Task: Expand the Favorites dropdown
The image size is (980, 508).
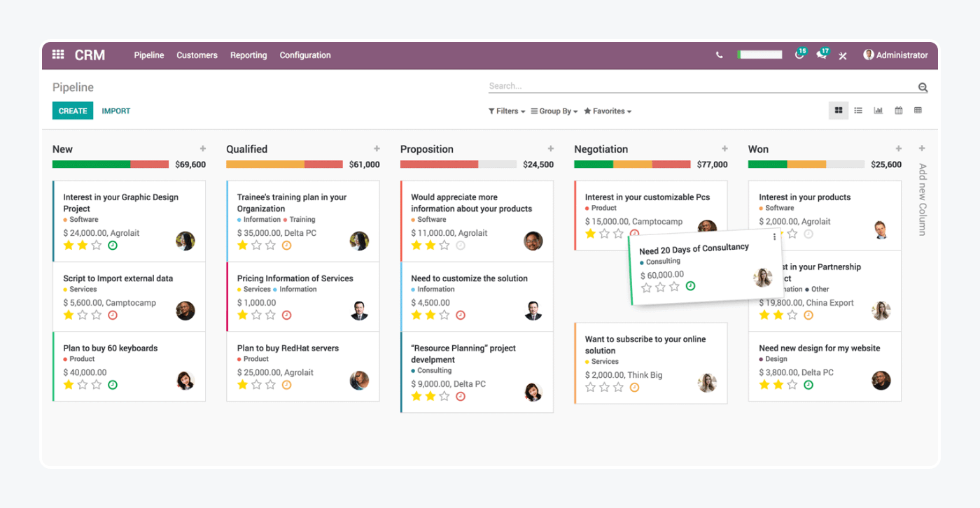Action: 606,111
